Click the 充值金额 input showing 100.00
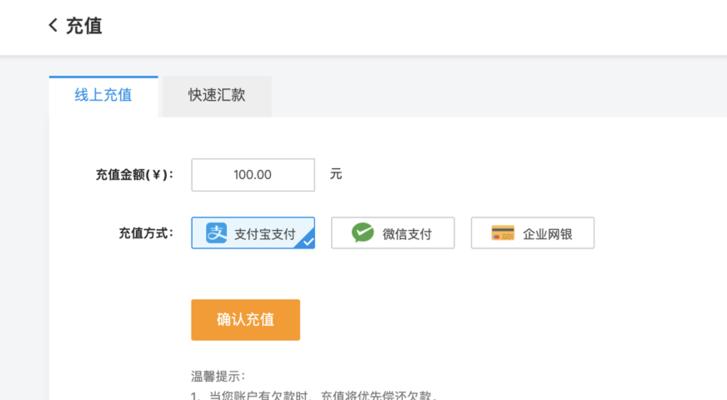The width and height of the screenshot is (727, 400). click(x=253, y=175)
